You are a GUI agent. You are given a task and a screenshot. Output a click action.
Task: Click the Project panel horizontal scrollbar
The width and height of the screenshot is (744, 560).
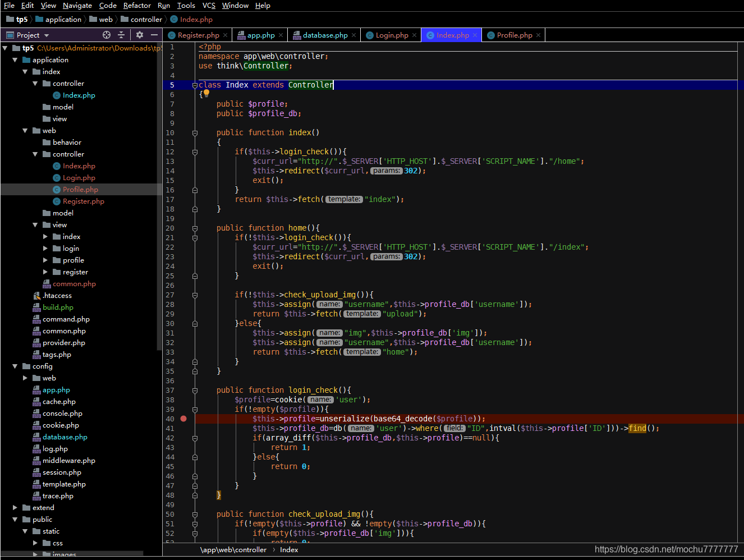click(x=72, y=554)
